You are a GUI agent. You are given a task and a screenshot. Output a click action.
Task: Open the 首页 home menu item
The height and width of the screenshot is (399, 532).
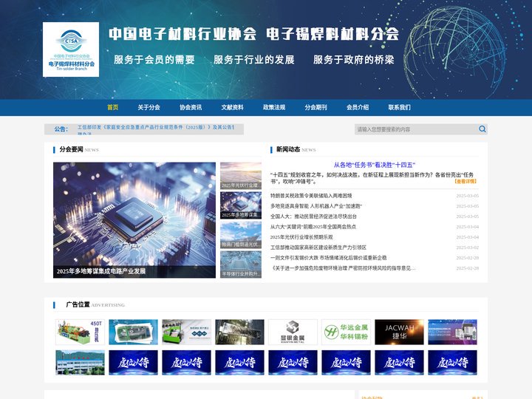coord(112,108)
